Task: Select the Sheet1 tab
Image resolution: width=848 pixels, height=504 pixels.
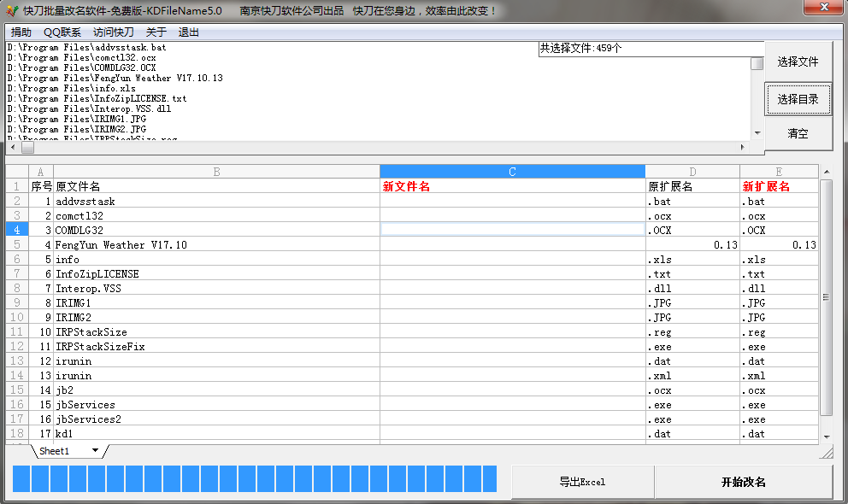Action: [55, 451]
